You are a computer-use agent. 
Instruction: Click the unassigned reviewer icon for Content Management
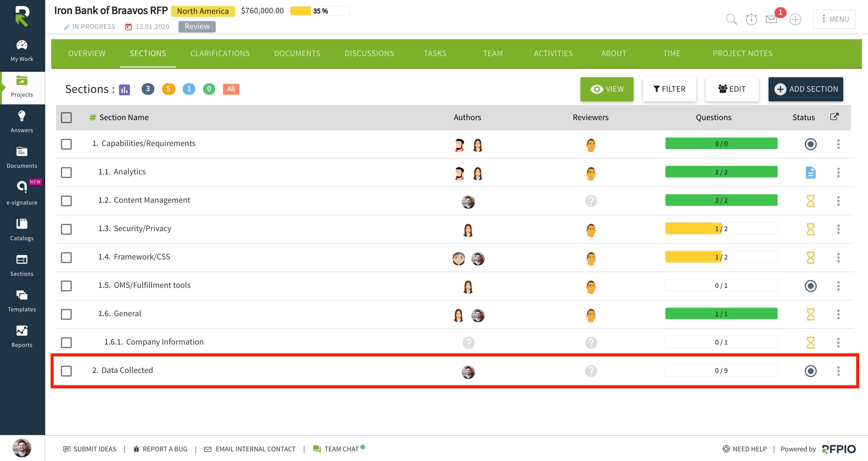[591, 201]
